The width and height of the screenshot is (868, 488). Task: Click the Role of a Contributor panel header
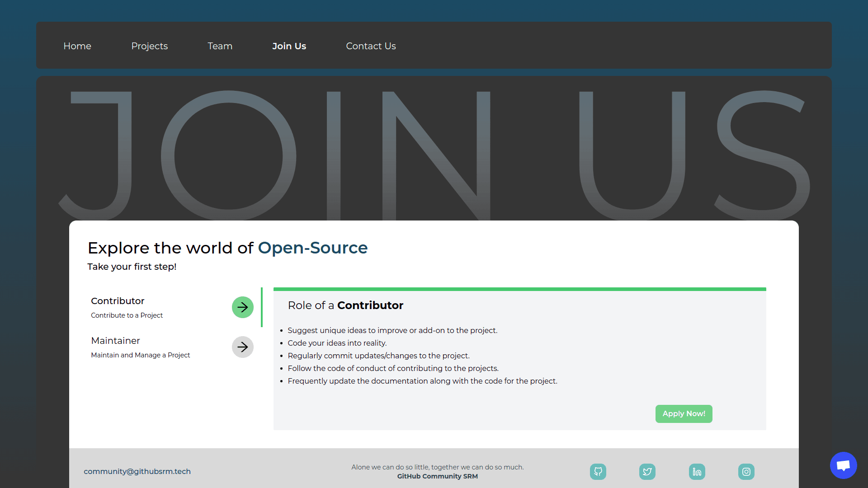pyautogui.click(x=345, y=305)
